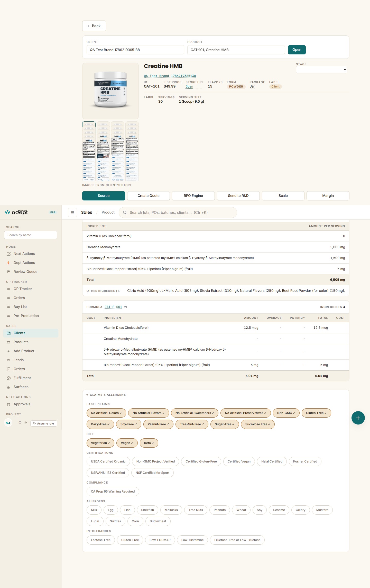Click the Dept Actions lightning icon
Viewport: 370px width, 588px height.
coord(8,263)
